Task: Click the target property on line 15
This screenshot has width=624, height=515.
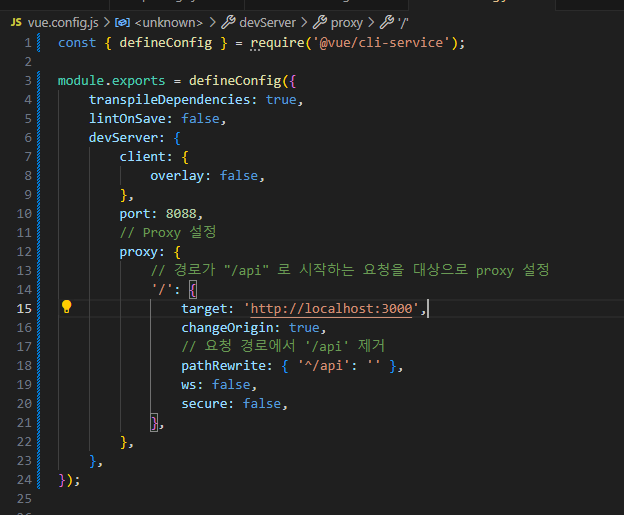Action: pos(204,308)
